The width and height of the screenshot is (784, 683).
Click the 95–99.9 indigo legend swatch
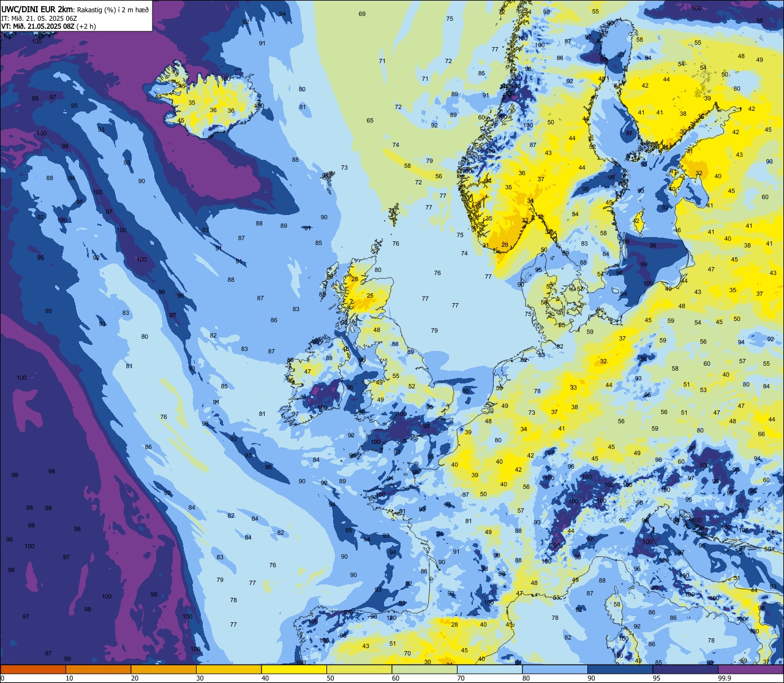tap(685, 669)
